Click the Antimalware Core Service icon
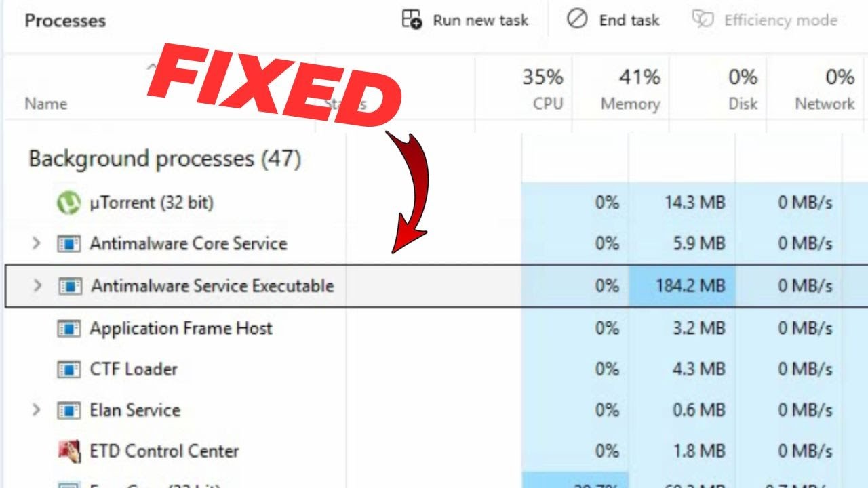The width and height of the screenshot is (868, 488). pyautogui.click(x=68, y=244)
